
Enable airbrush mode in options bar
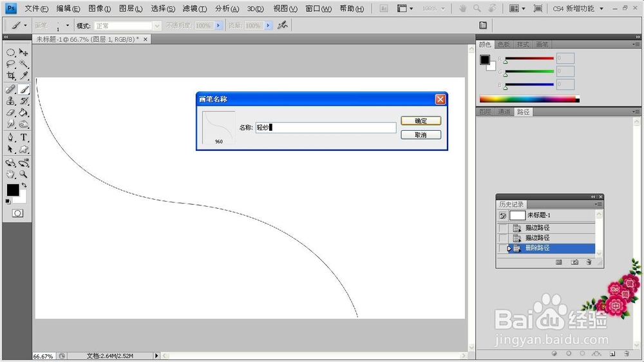(282, 26)
